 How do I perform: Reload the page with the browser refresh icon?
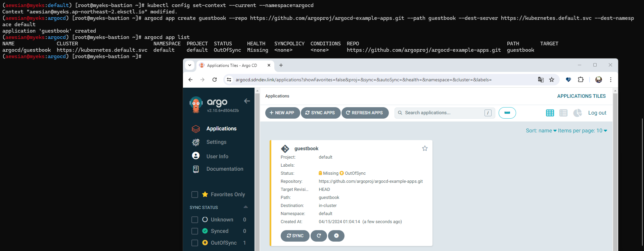coord(215,80)
